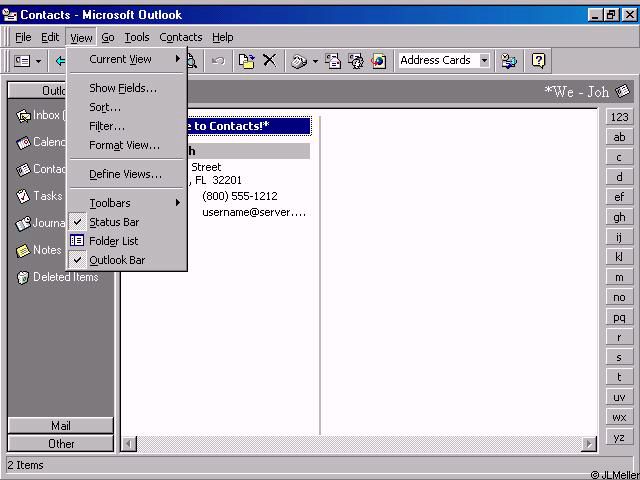This screenshot has height=480, width=640.
Task: Choose Filter... from the View menu
Action: click(x=127, y=127)
